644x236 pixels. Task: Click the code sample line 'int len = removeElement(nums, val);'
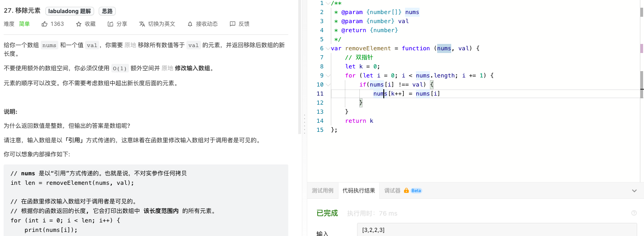coord(72,183)
